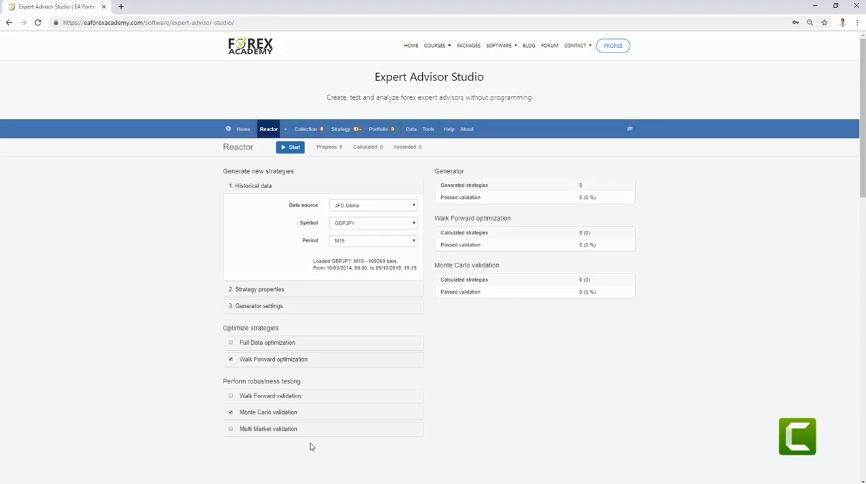The image size is (866, 484).
Task: Open a new browser tab
Action: click(121, 7)
